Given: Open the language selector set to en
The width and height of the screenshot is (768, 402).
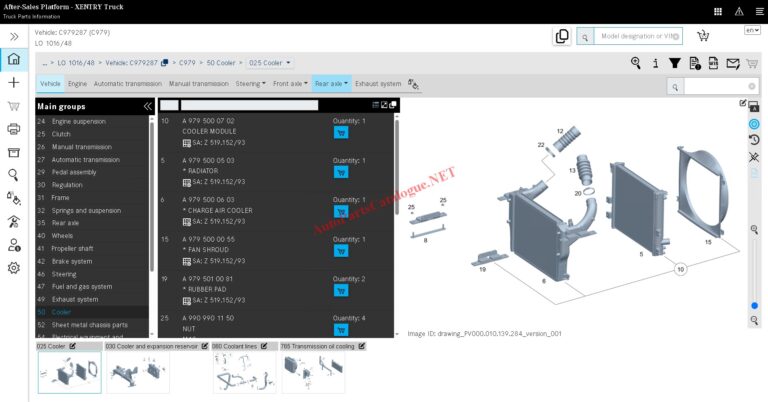Looking at the screenshot, I should tap(752, 30).
